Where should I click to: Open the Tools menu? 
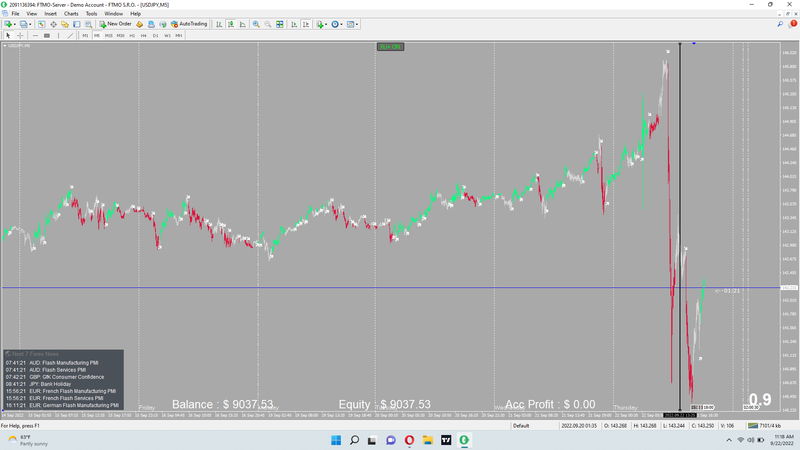point(91,14)
